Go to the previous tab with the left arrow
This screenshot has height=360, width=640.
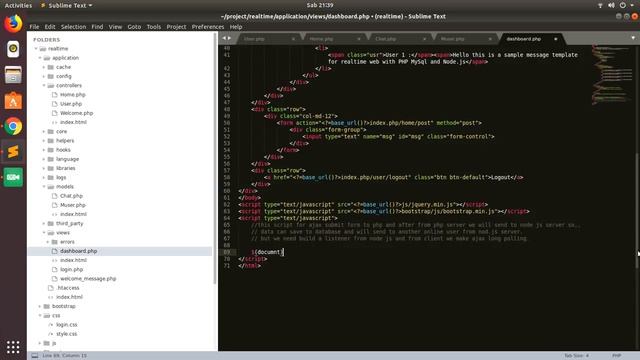pos(224,38)
